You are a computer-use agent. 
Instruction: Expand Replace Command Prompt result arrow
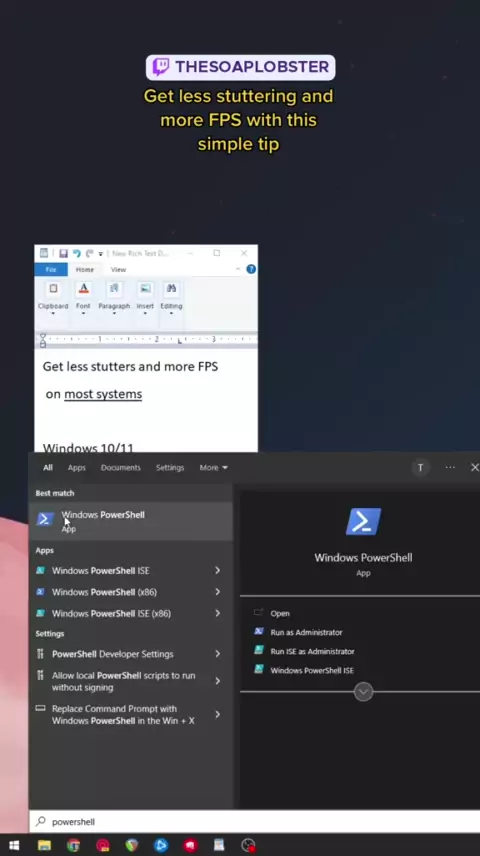(217, 714)
